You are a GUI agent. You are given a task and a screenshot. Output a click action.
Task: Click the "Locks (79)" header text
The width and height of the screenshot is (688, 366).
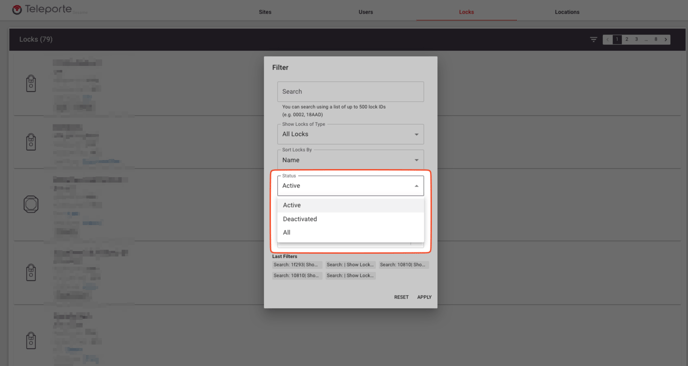click(36, 39)
